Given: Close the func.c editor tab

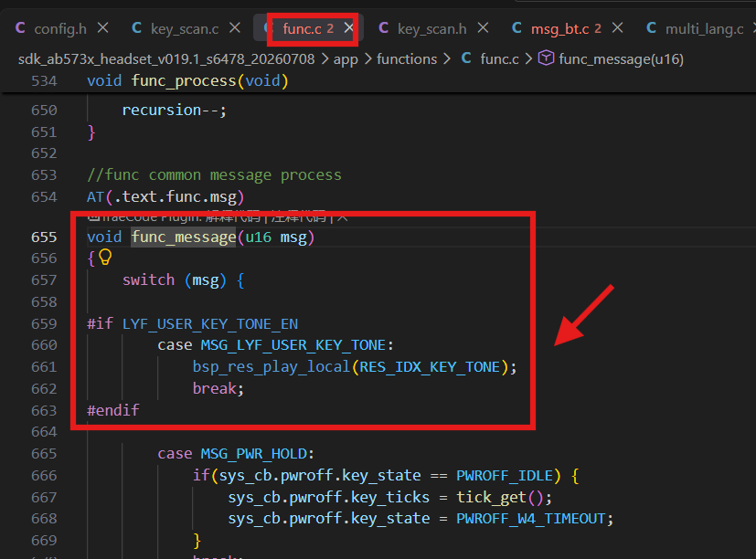Looking at the screenshot, I should click(x=348, y=28).
